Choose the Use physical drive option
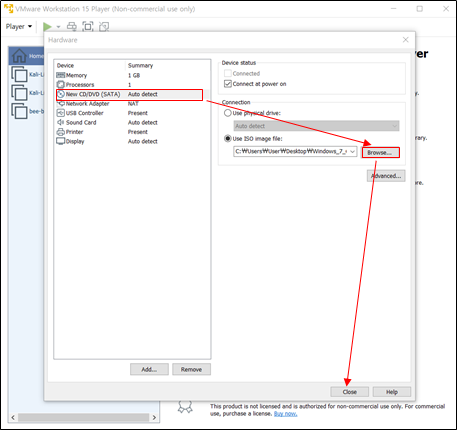The width and height of the screenshot is (457, 430). (228, 113)
